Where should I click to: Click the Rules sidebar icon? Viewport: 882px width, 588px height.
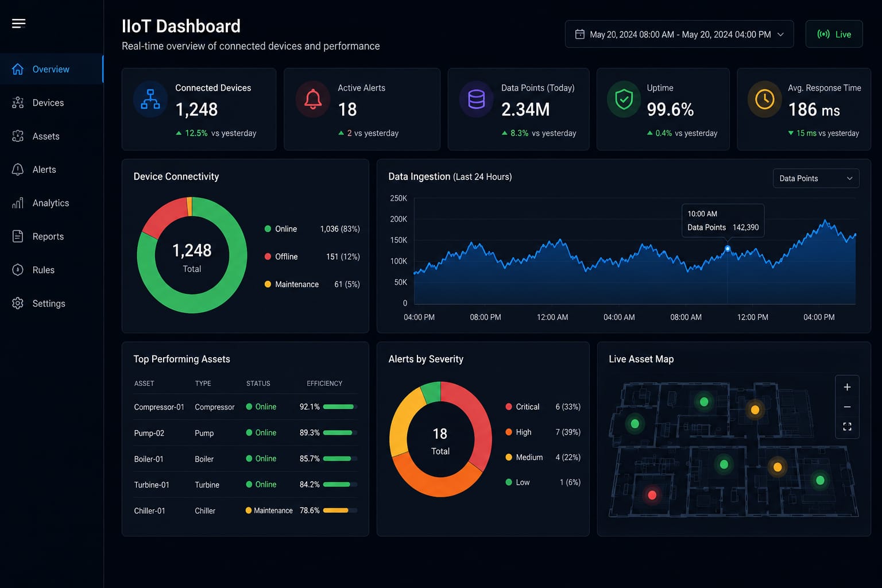pyautogui.click(x=18, y=270)
